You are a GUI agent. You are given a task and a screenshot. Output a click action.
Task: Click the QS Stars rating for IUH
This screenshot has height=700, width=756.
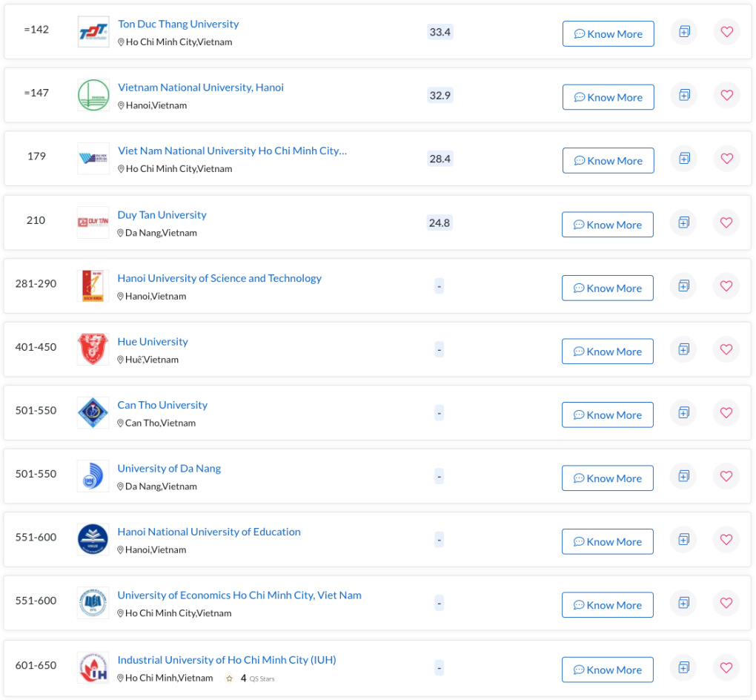pos(251,678)
